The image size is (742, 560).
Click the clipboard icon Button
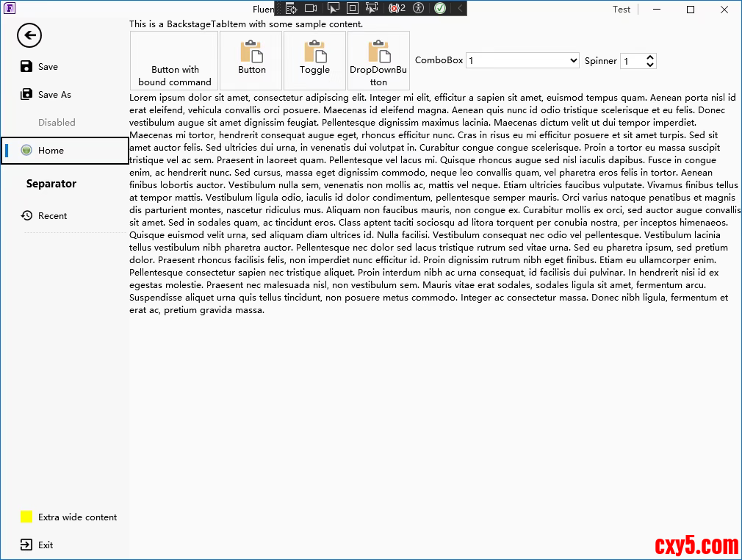tap(251, 60)
